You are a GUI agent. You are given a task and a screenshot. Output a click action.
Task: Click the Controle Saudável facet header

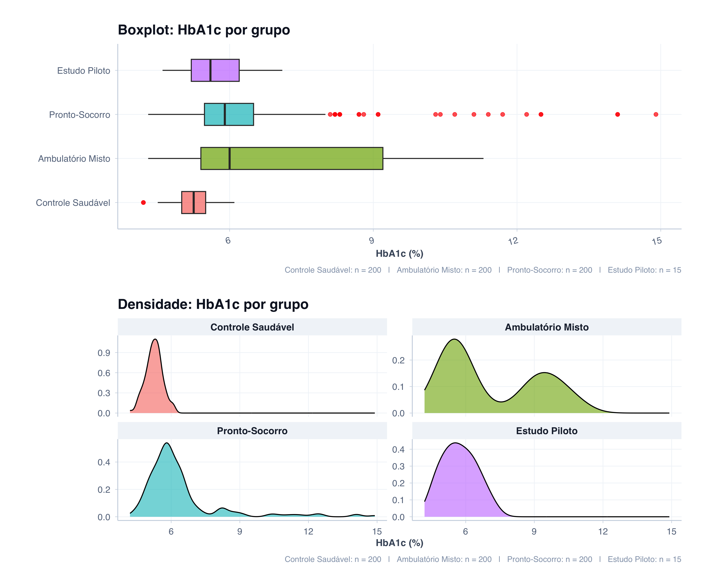click(x=252, y=327)
